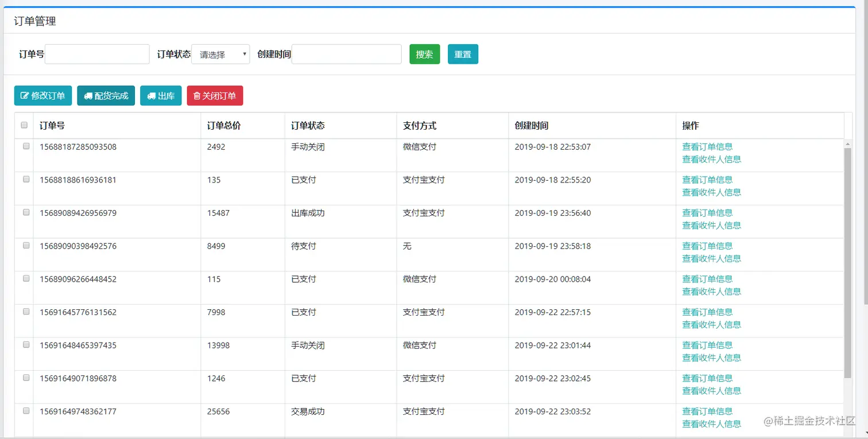Click timestamp 2019-09-22 23:01:44

(553, 345)
